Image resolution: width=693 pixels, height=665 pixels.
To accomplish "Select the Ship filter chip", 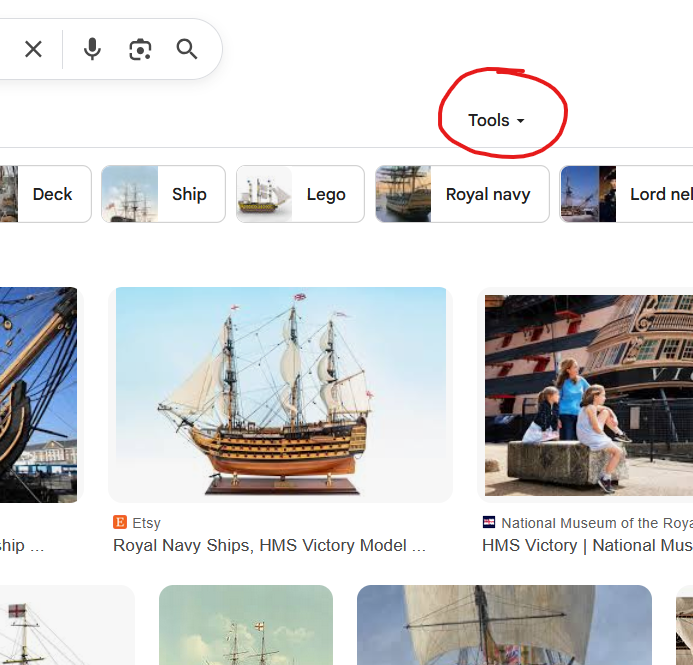I will click(x=163, y=194).
